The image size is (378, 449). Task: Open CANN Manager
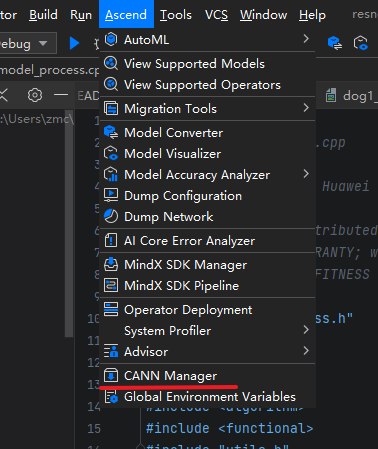[x=207, y=376]
